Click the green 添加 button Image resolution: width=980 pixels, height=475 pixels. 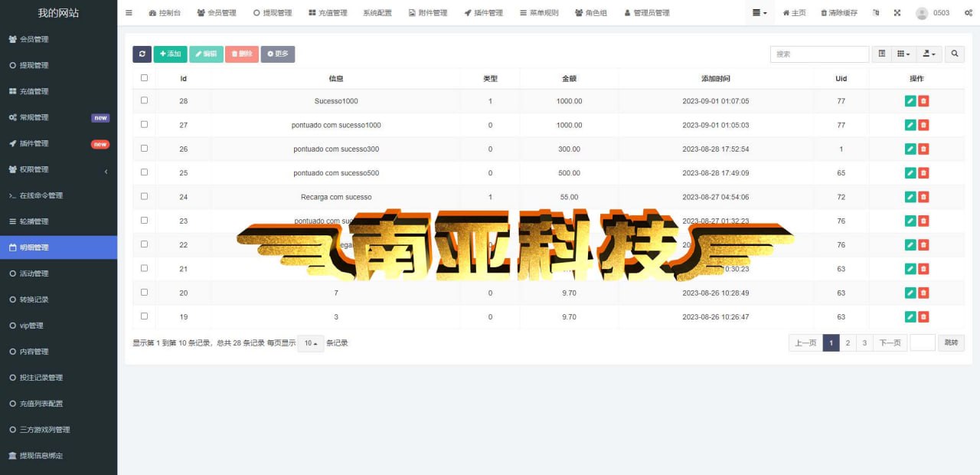coord(170,54)
